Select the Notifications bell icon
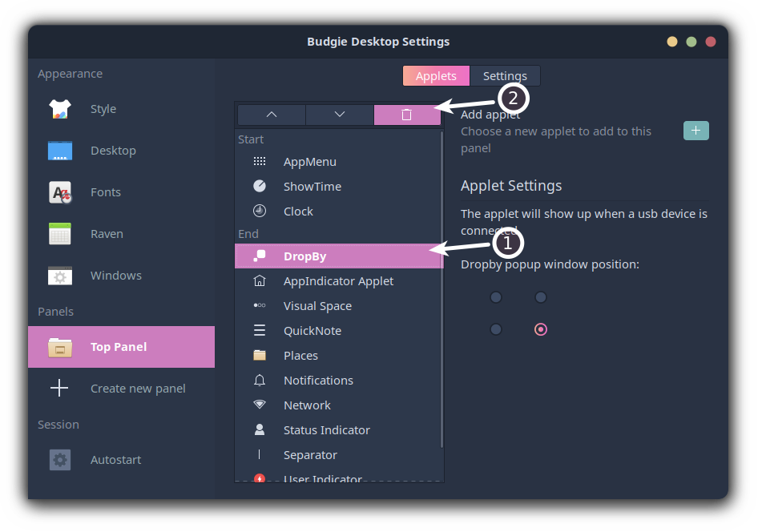The width and height of the screenshot is (758, 532). pos(259,380)
